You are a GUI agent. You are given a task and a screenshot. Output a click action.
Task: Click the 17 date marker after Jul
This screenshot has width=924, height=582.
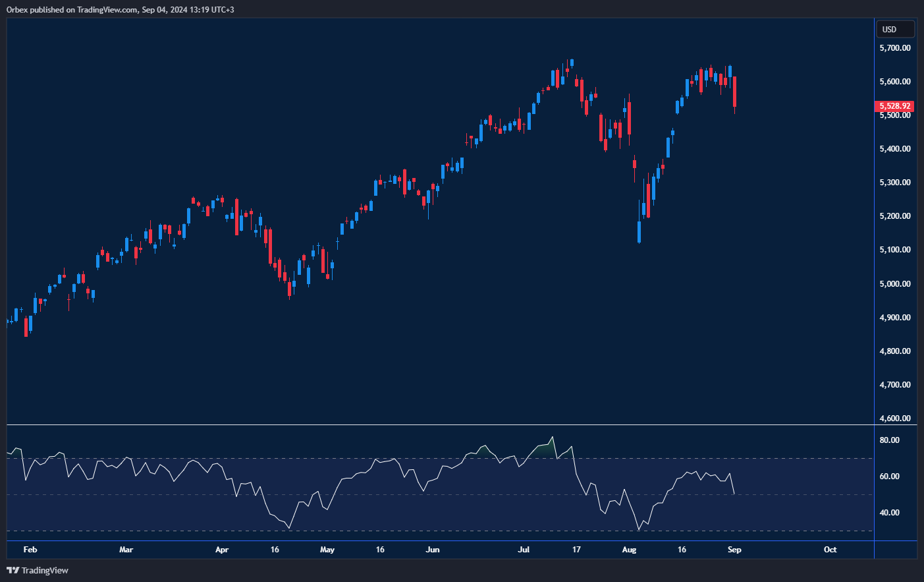tap(576, 550)
